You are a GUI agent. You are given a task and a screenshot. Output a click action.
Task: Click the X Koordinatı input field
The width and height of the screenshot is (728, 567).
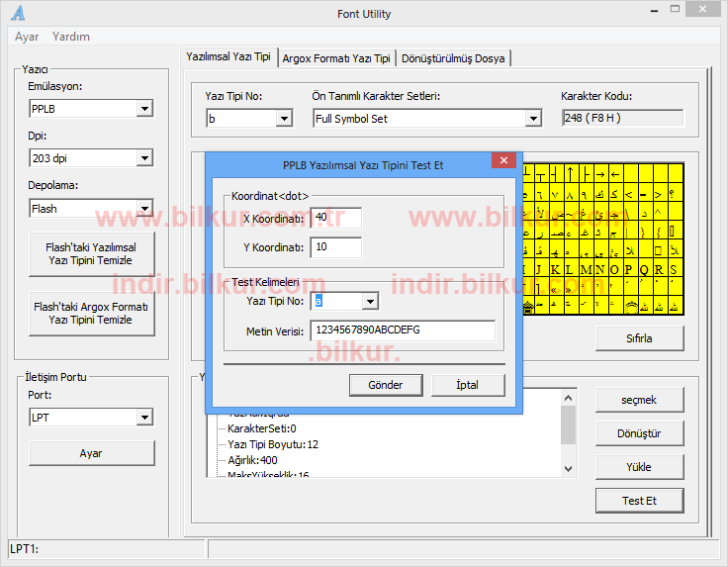335,218
